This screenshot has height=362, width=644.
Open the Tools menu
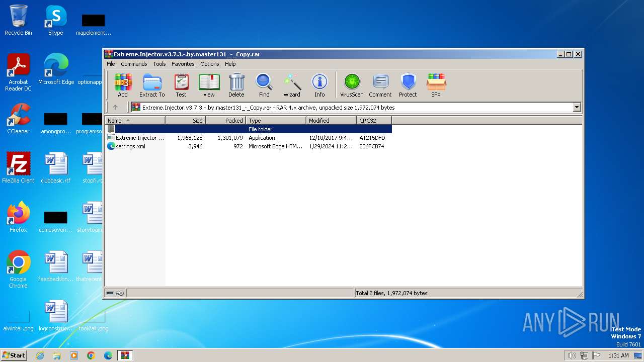(x=159, y=64)
